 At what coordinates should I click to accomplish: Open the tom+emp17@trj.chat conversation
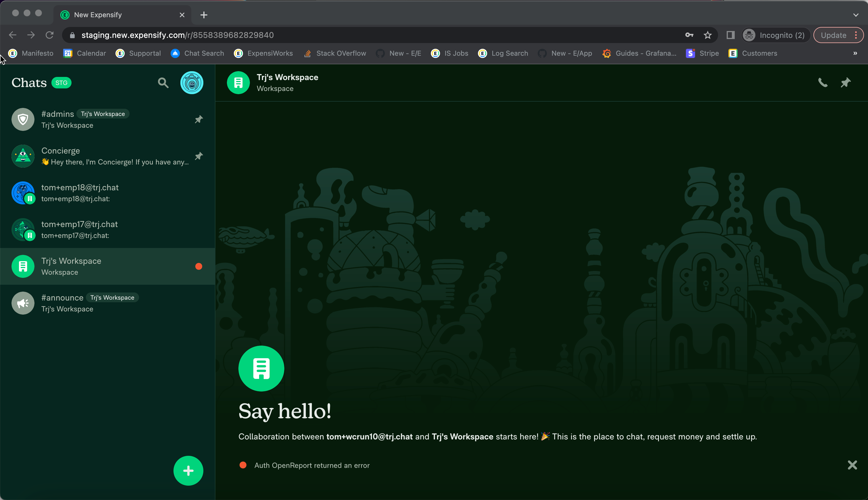point(107,230)
